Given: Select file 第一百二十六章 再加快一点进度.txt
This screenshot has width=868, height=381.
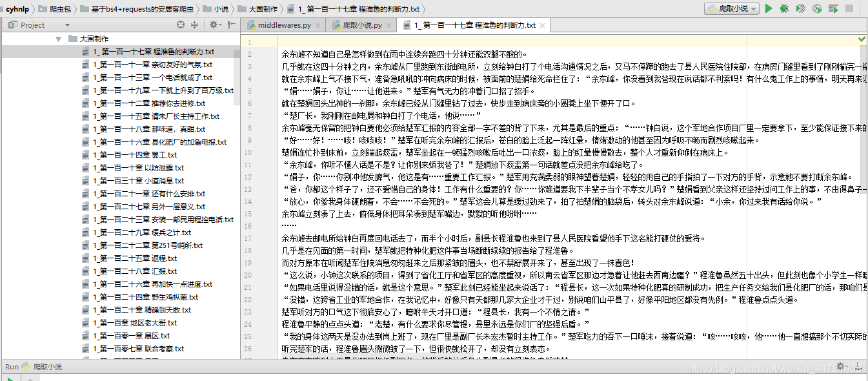Looking at the screenshot, I should pos(148,284).
